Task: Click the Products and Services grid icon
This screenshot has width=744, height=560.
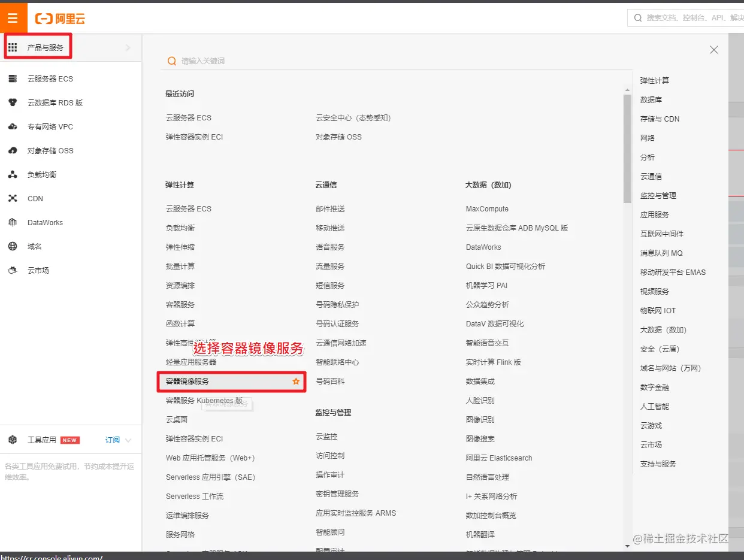Action: 13,47
